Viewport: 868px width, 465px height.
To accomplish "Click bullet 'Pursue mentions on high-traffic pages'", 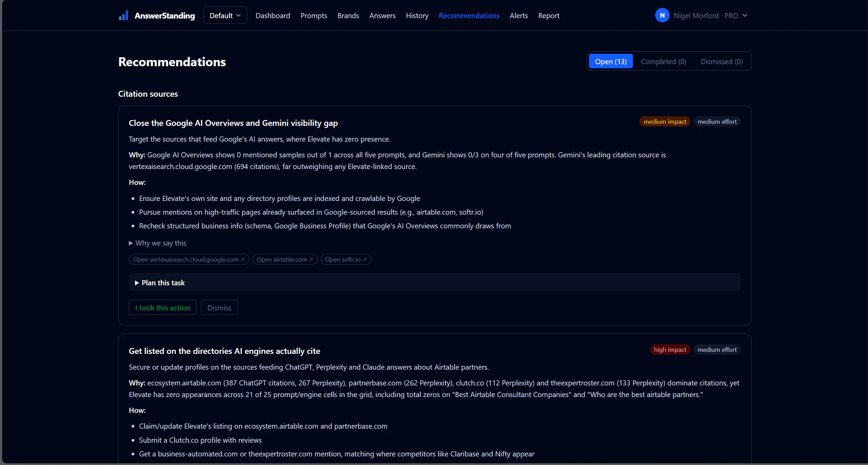I will (x=311, y=212).
